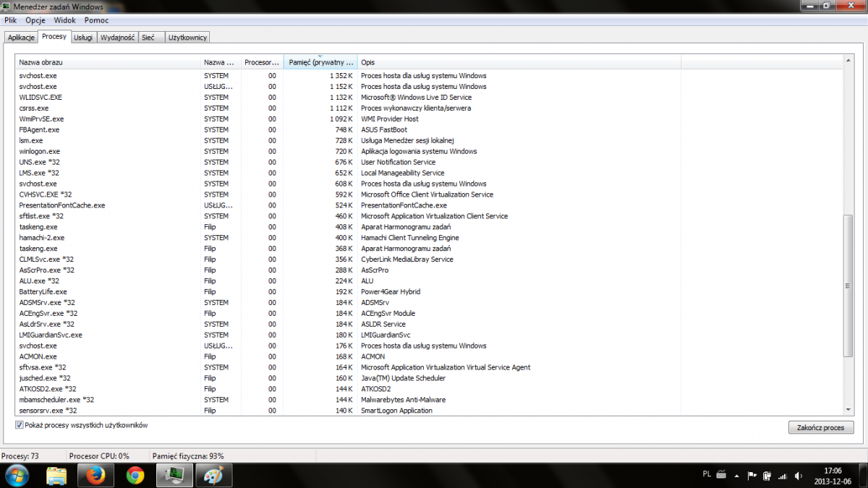Select the Procesy tab
Viewport: 868px width, 488px height.
coord(54,36)
